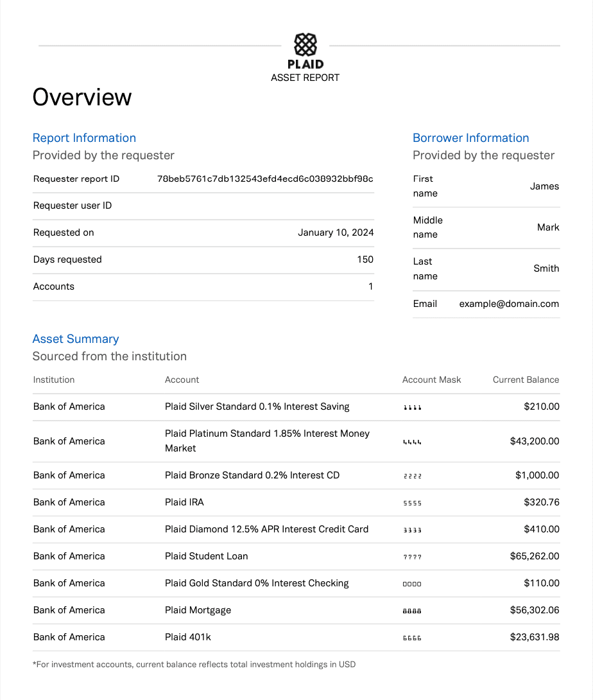This screenshot has width=593, height=700.
Task: Click the account mask symbols for Plaid IRA
Action: pyautogui.click(x=413, y=502)
